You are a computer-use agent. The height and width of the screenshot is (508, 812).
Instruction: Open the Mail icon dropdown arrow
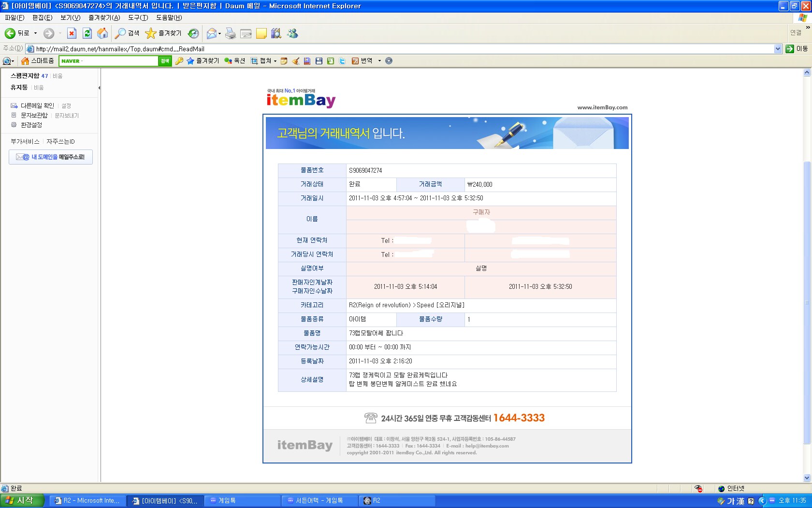pyautogui.click(x=219, y=33)
